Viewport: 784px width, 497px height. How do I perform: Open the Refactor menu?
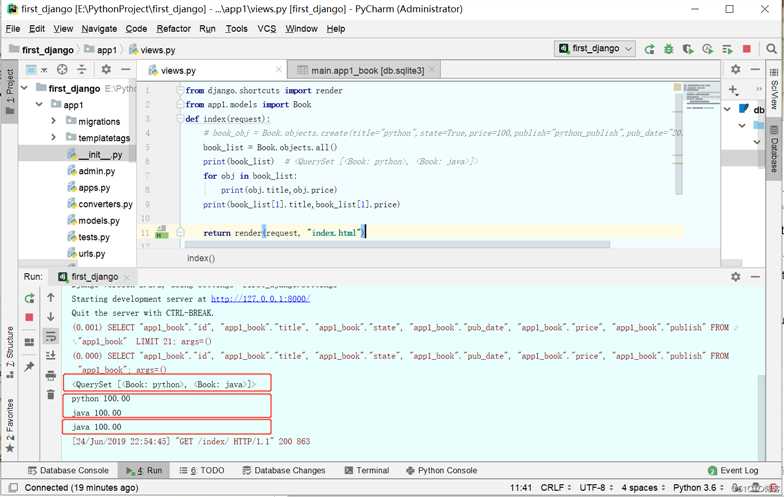[x=174, y=28]
